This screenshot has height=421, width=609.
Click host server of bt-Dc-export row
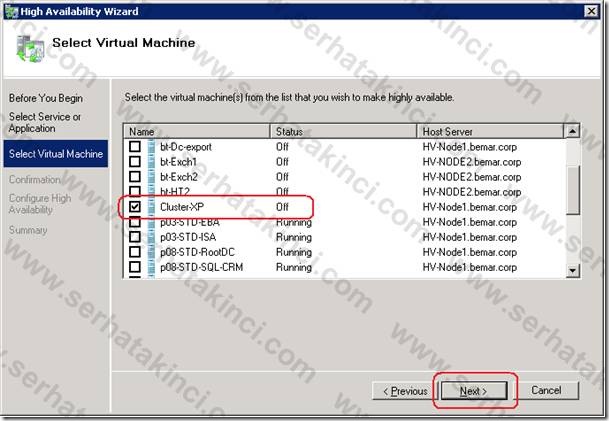(470, 147)
